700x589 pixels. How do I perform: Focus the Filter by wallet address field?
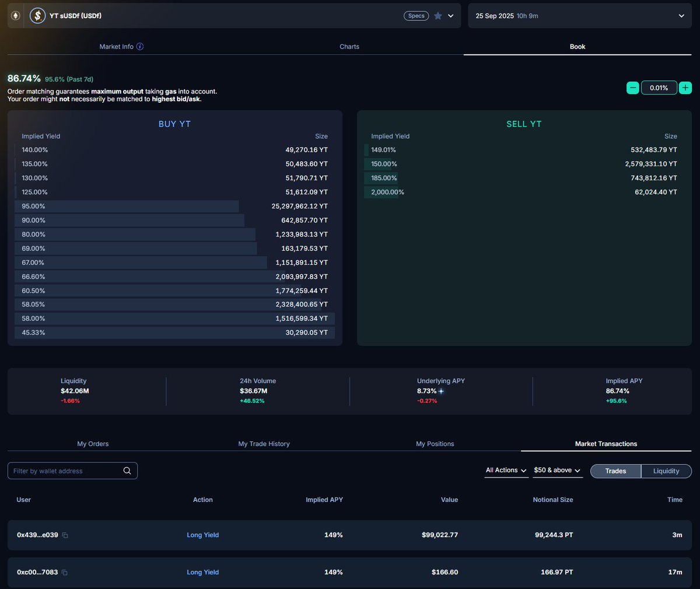(64, 471)
